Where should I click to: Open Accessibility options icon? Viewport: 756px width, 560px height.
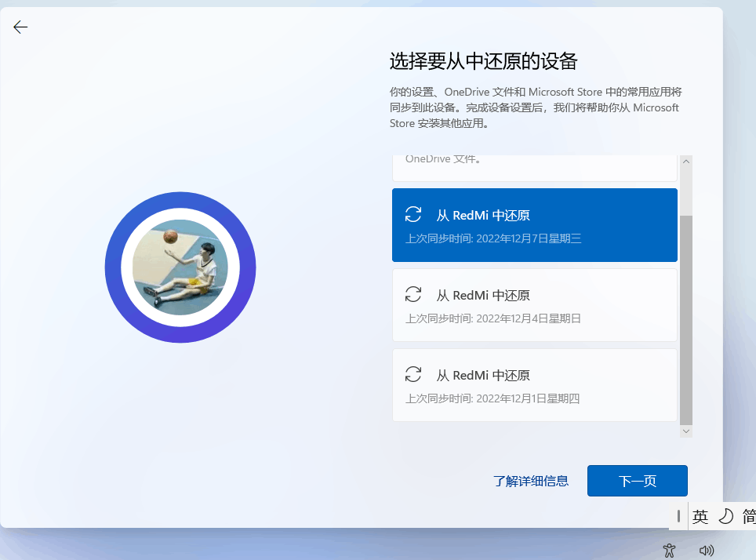[669, 551]
